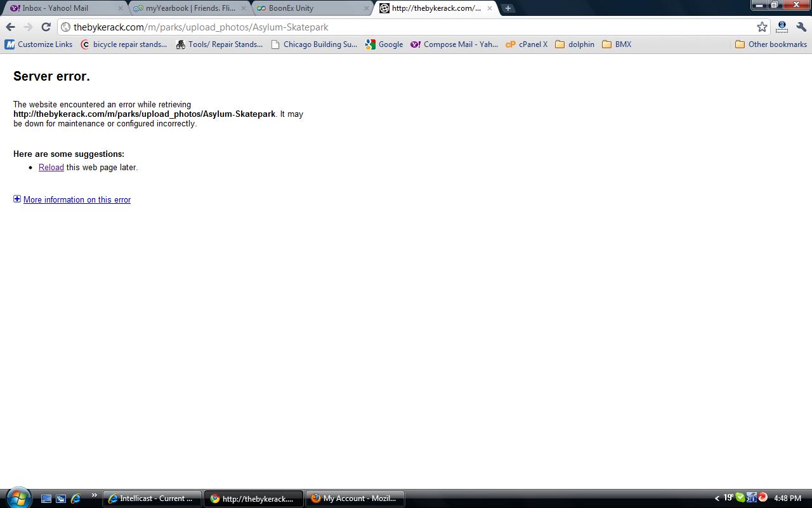Launch Internet Explorer from quick launch
812x508 pixels.
click(x=75, y=498)
